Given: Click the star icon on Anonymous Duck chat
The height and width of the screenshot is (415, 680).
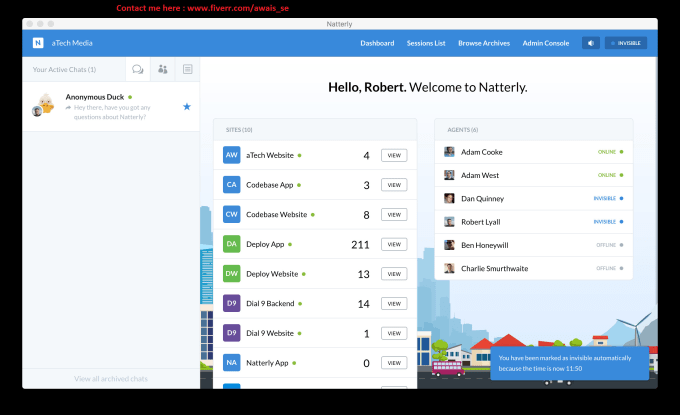Looking at the screenshot, I should click(x=187, y=107).
